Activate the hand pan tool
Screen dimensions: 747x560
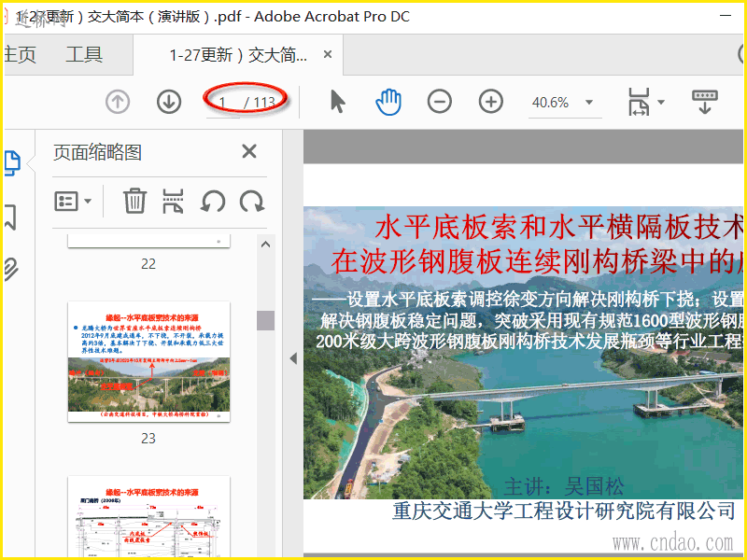click(388, 102)
